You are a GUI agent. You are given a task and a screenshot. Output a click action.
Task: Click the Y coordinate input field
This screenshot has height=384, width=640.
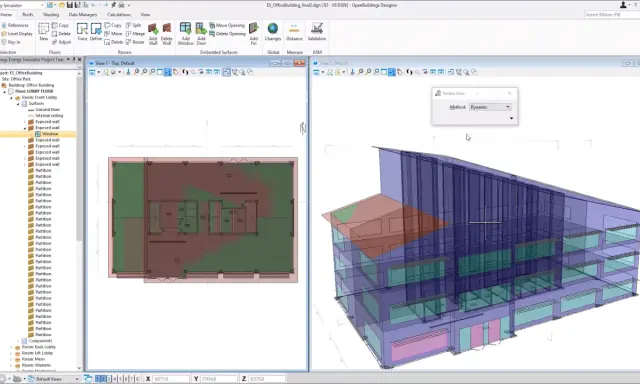tap(219, 379)
